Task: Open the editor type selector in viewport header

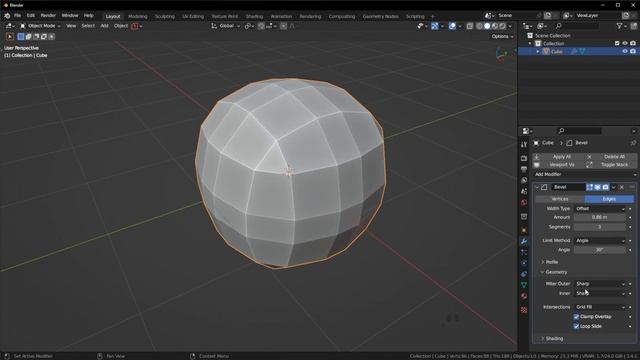Action: tap(10, 26)
